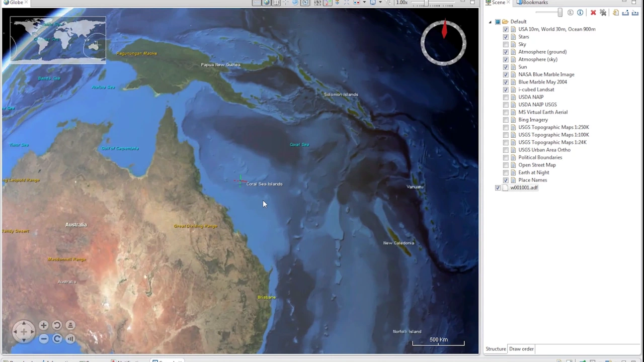Enable the Earth at Night checkbox
Viewport: 644px width, 362px height.
coord(506,172)
